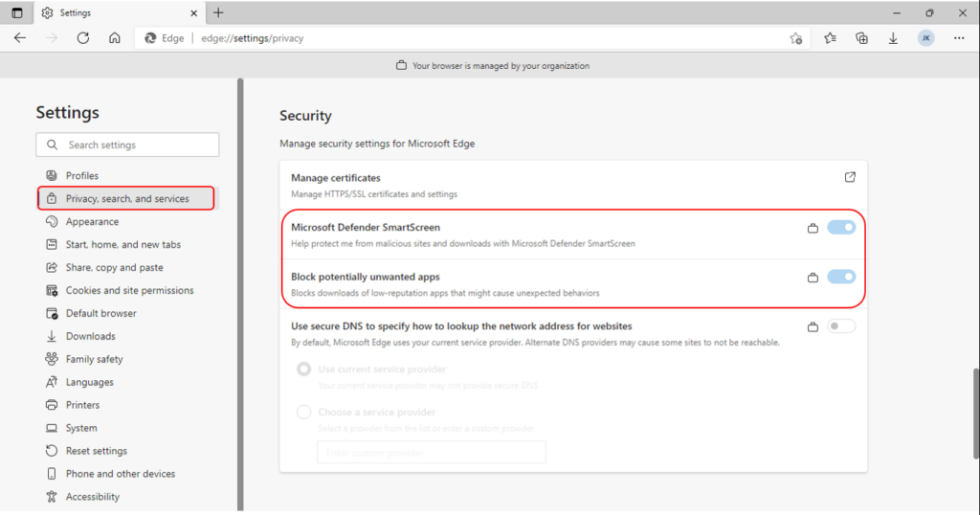Open Downloads settings in sidebar
Viewport: 980px width, 515px height.
point(125,336)
